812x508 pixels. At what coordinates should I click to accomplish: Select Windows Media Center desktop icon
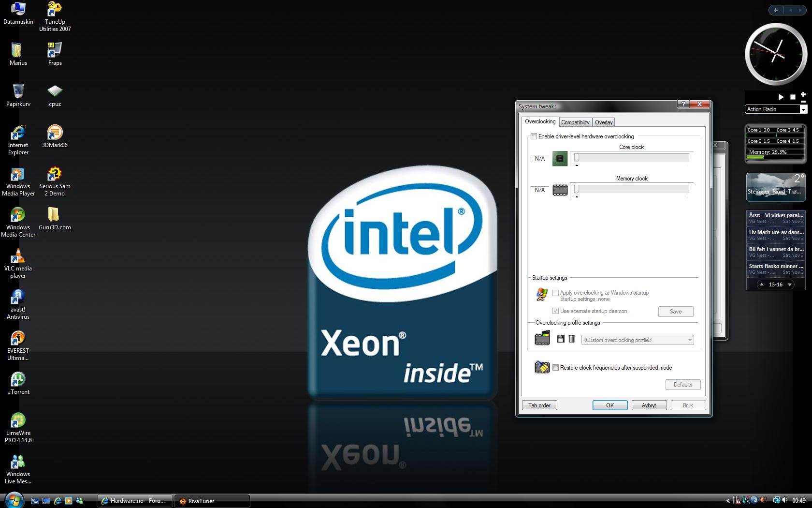(x=18, y=222)
